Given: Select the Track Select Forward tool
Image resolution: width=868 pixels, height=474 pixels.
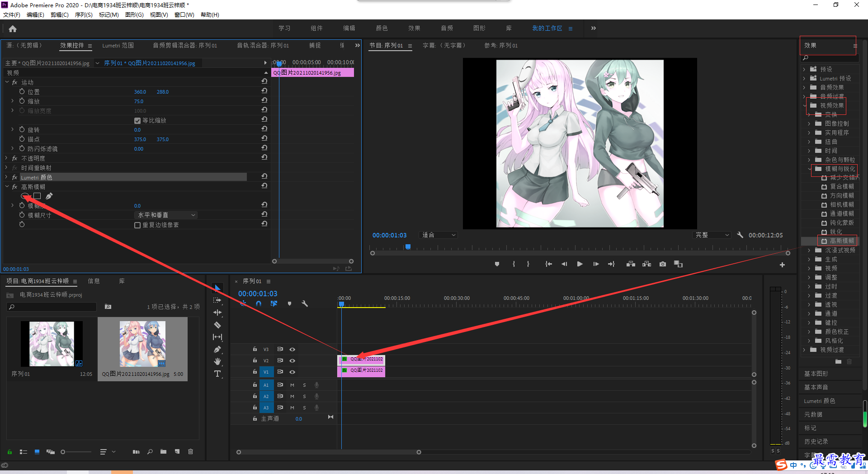Looking at the screenshot, I should pos(217,300).
